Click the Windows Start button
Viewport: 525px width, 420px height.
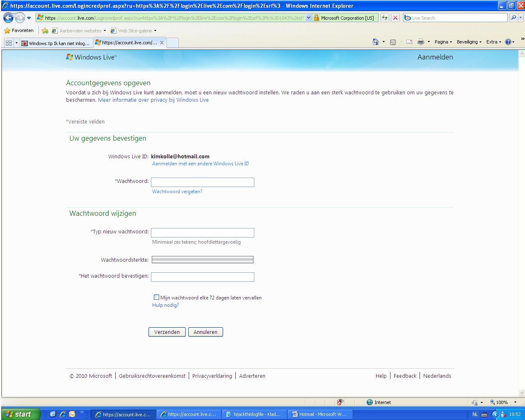pos(21,414)
